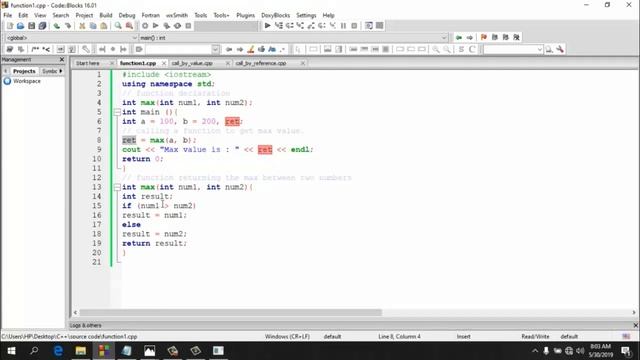Image resolution: width=640 pixels, height=360 pixels.
Task: Click the Undo arrow icon
Action: [57, 26]
